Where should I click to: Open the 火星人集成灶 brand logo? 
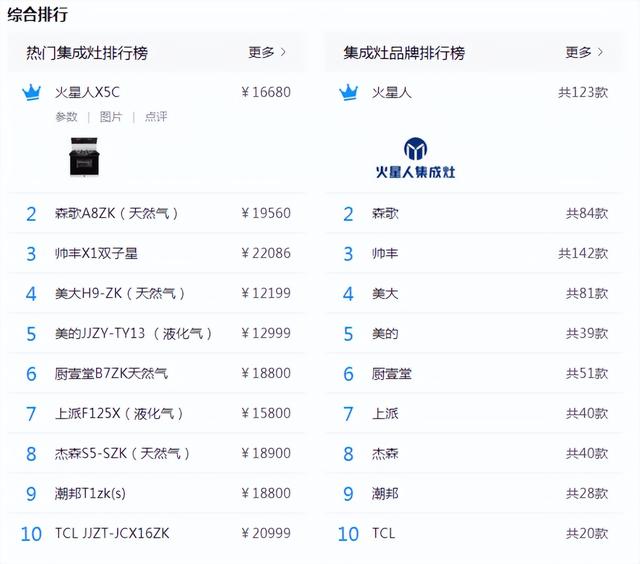pos(414,158)
